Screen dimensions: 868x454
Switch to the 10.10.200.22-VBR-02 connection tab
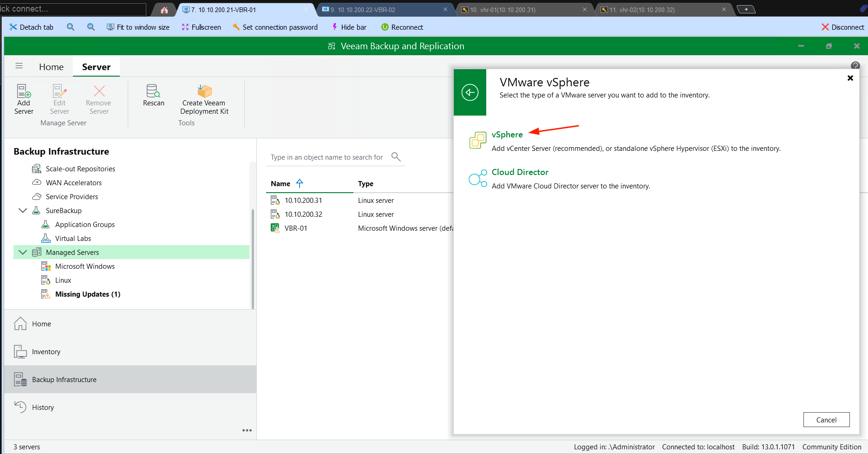[385, 10]
